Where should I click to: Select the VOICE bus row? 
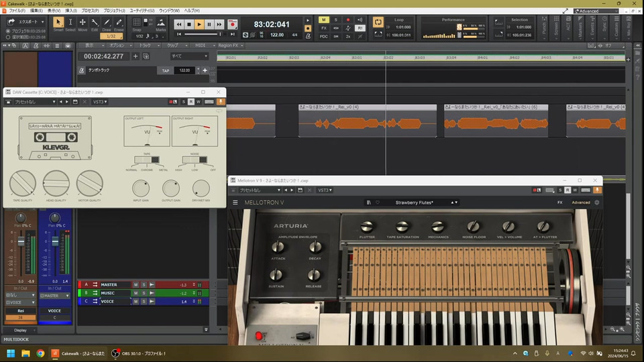point(144,301)
